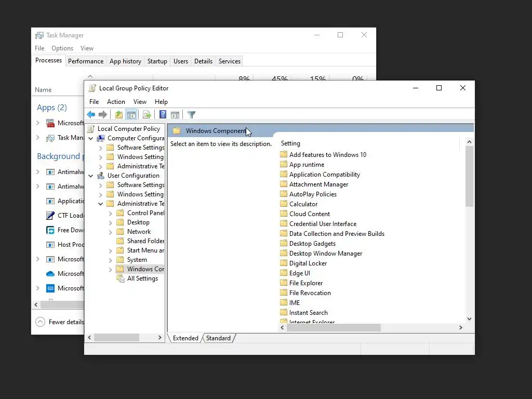Expand the Desktop tree node
The height and width of the screenshot is (399, 532).
click(110, 223)
